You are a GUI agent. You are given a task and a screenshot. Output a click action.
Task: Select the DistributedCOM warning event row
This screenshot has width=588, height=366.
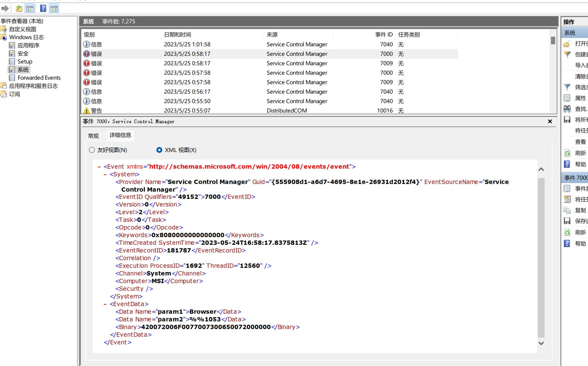(x=270, y=110)
